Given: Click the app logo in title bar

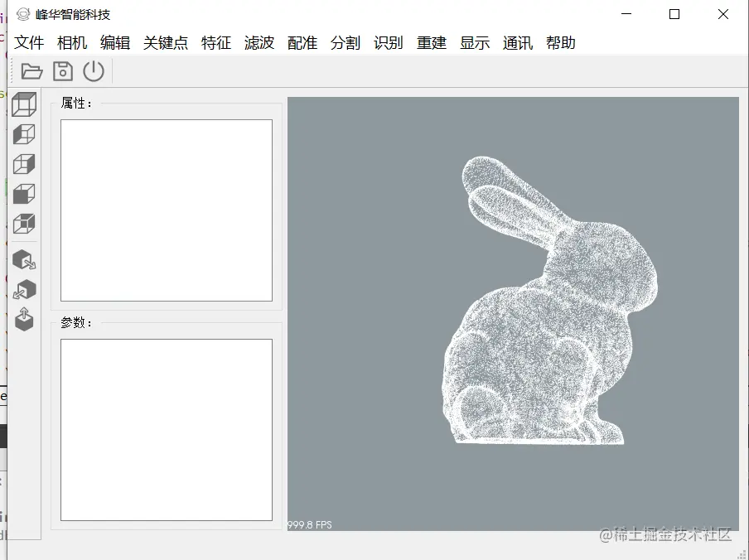Looking at the screenshot, I should point(22,14).
